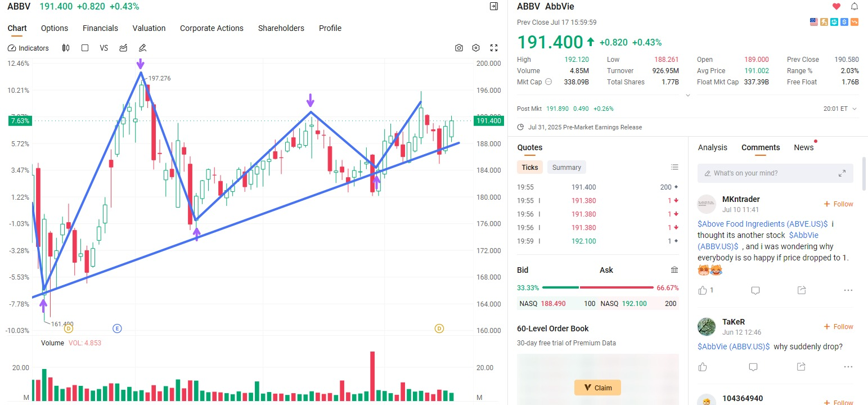Image resolution: width=868 pixels, height=405 pixels.
Task: Open the 20:01 ET session dropdown
Action: (x=840, y=109)
